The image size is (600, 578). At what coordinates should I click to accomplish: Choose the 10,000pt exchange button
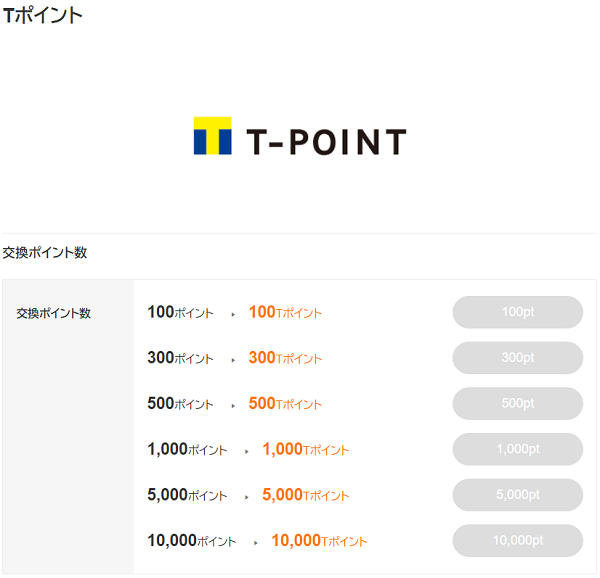(x=517, y=540)
